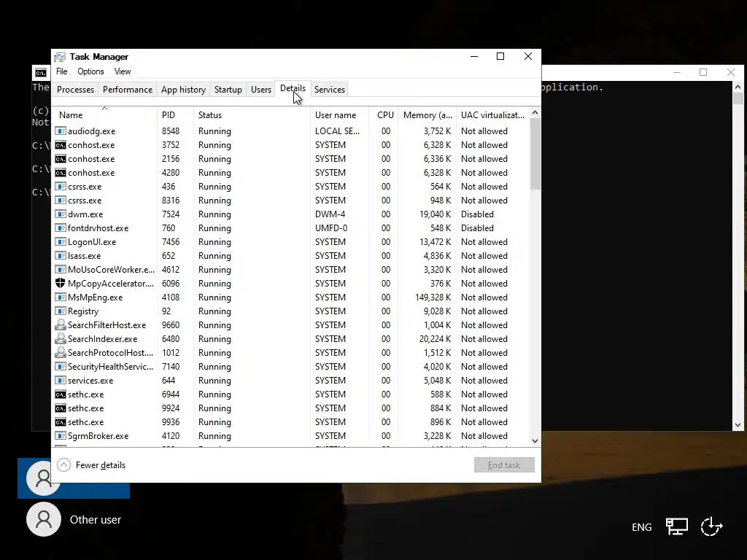Click the SearchIndexer.exe icon
The height and width of the screenshot is (560, 747).
pyautogui.click(x=60, y=338)
